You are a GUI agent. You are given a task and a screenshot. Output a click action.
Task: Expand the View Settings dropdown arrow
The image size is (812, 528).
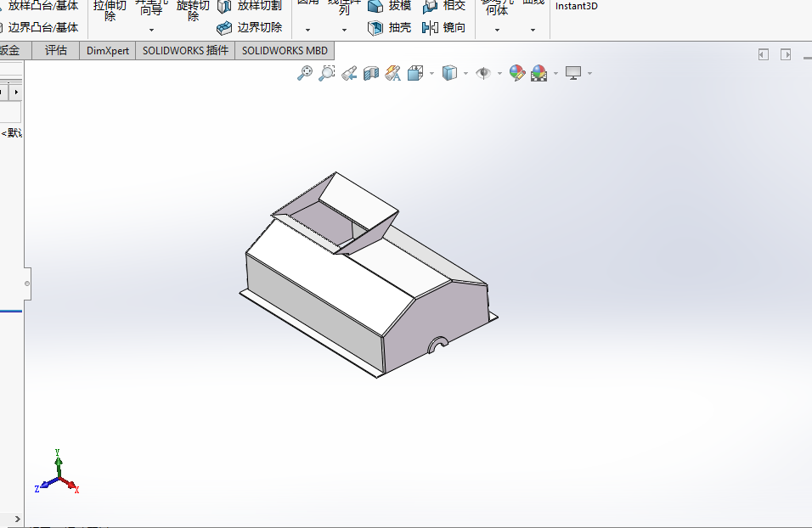coord(589,74)
